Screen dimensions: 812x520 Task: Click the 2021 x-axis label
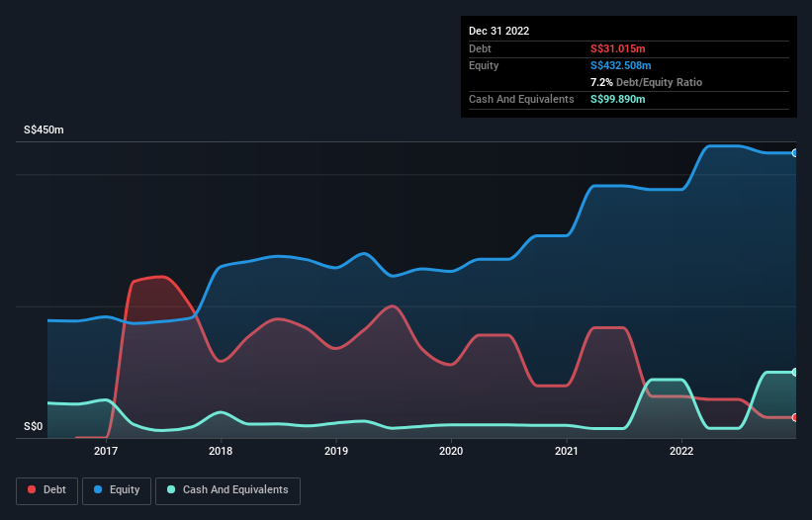point(567,451)
